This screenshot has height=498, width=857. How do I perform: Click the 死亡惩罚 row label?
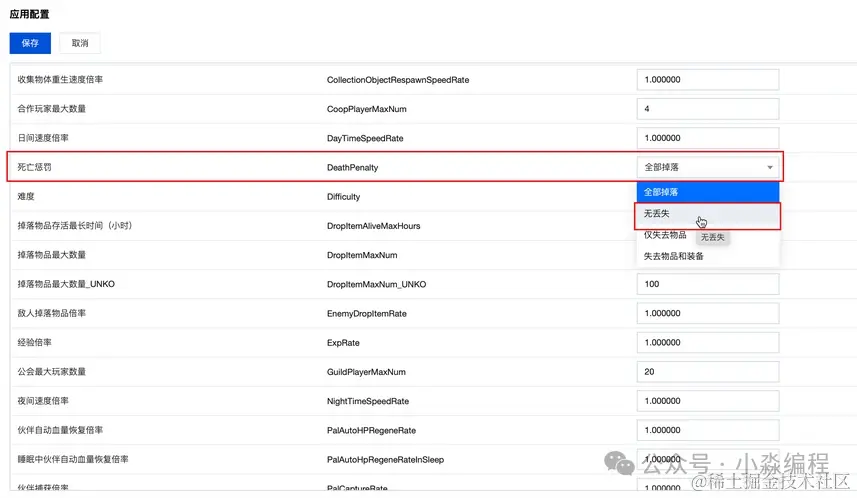pos(34,167)
